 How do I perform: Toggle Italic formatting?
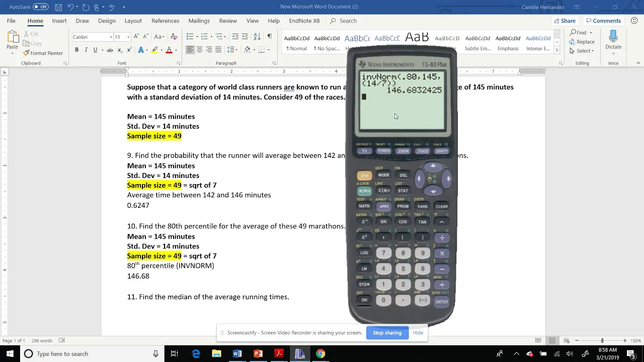pyautogui.click(x=86, y=50)
